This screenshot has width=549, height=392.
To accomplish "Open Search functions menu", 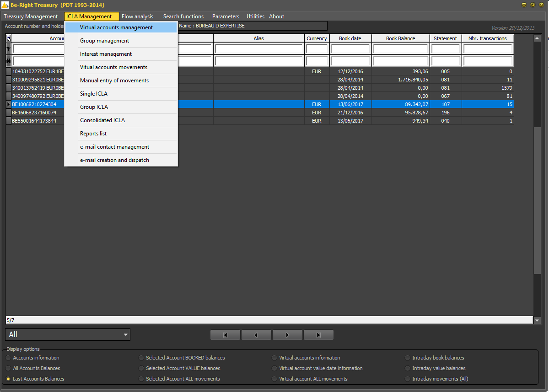I will (x=183, y=16).
